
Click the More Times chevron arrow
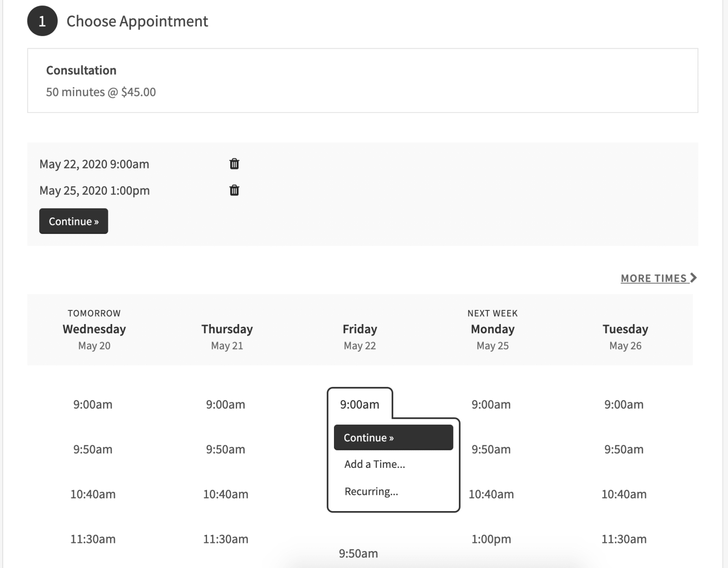click(x=693, y=278)
